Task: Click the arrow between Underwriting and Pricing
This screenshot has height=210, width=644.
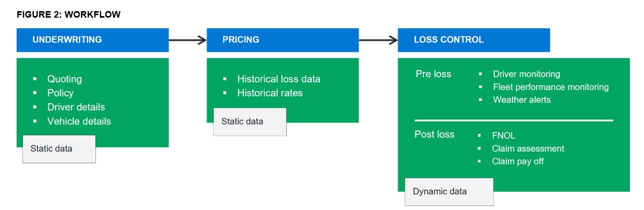Action: click(188, 40)
